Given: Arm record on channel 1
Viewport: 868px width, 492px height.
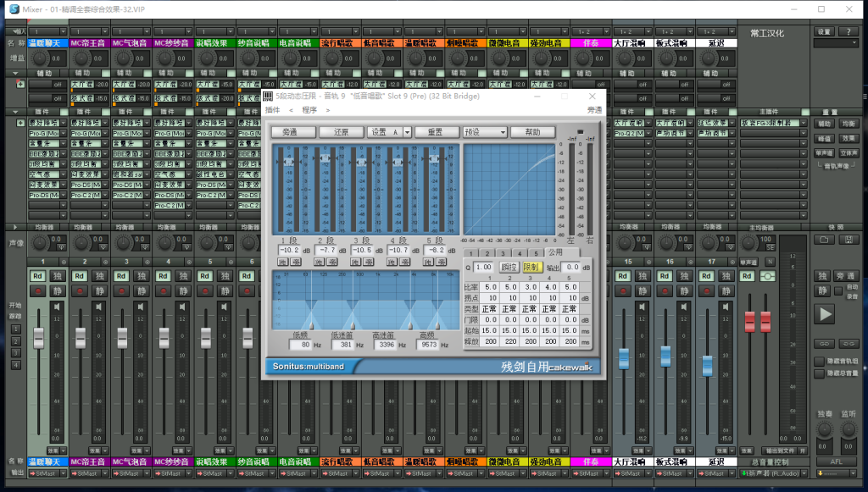Looking at the screenshot, I should click(37, 290).
